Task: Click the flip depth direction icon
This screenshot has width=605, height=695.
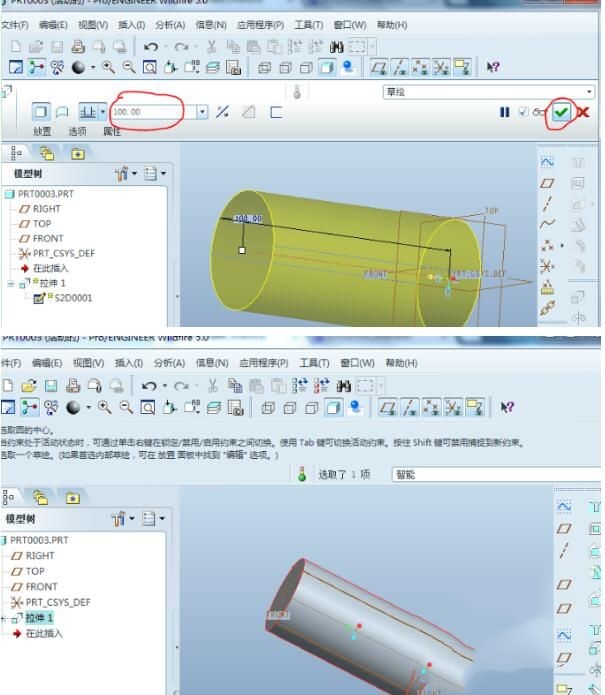Action: click(223, 112)
